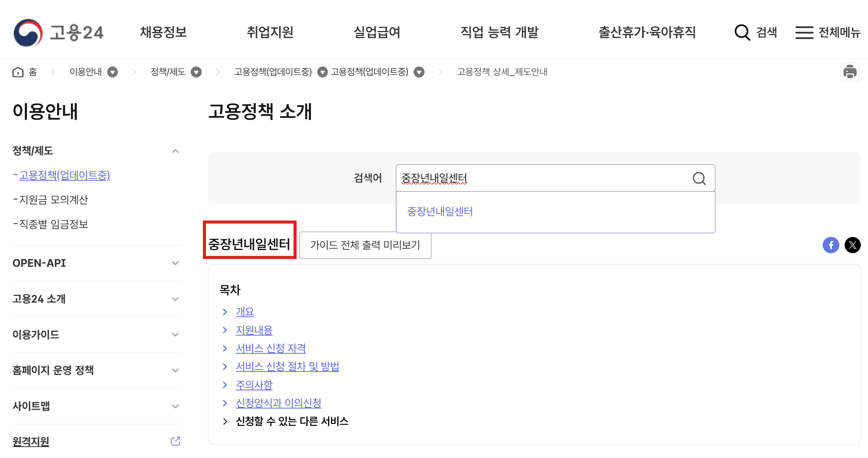Select the 중장년내일센터 search suggestion

(x=440, y=212)
